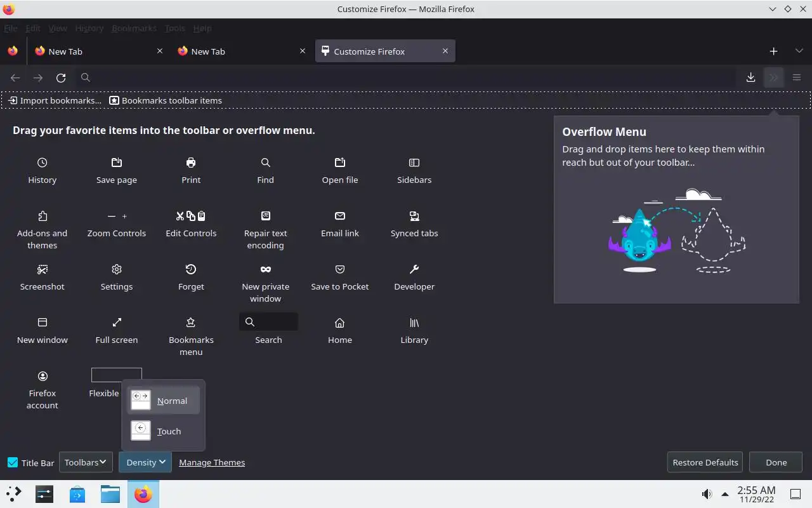Select the Bookmarks menu item

click(x=191, y=337)
